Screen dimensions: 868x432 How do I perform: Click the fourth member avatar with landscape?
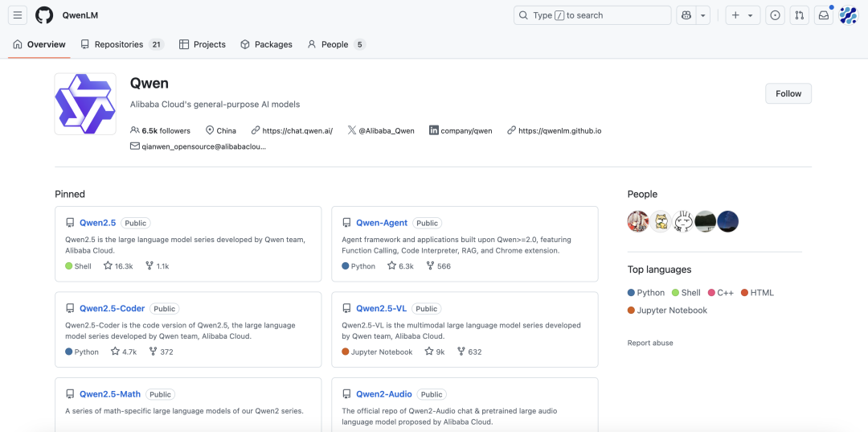pos(706,221)
